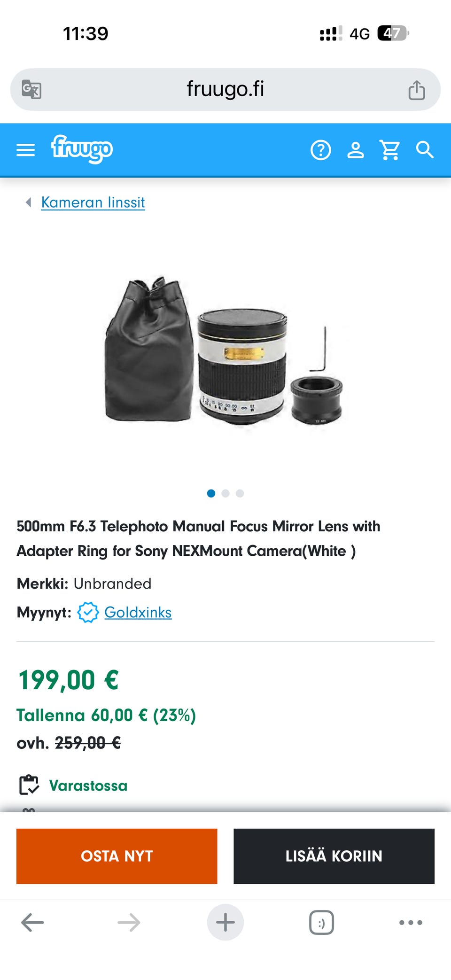Open the browser three-dot menu
The height and width of the screenshot is (980, 451).
411,922
